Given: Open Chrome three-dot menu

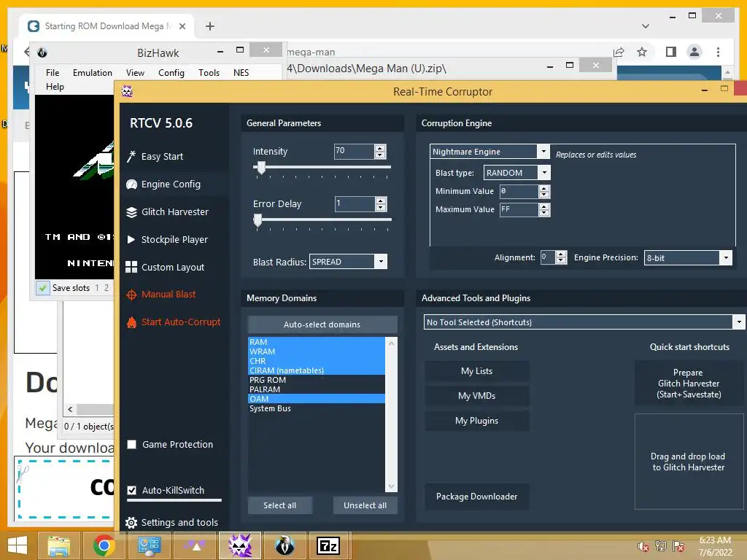Looking at the screenshot, I should click(718, 52).
